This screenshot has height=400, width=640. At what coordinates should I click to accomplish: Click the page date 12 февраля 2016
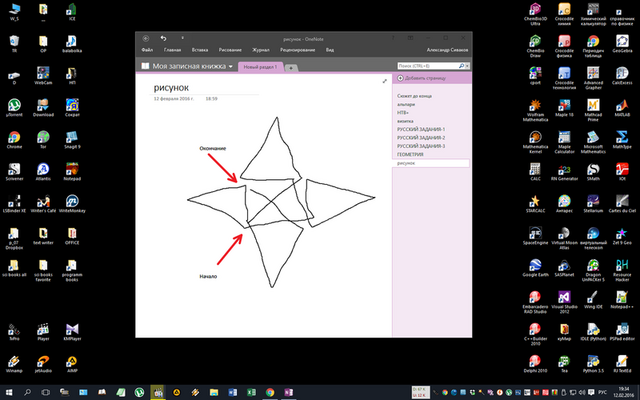[x=173, y=99]
